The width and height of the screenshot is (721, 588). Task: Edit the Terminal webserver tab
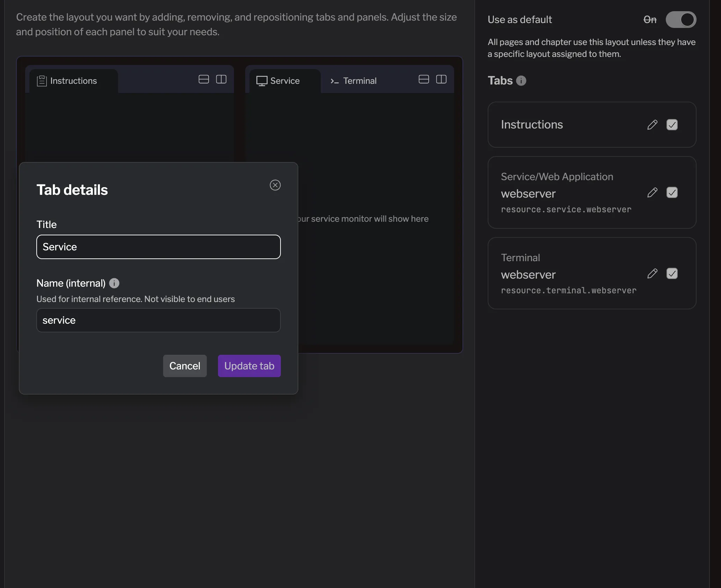(x=652, y=273)
